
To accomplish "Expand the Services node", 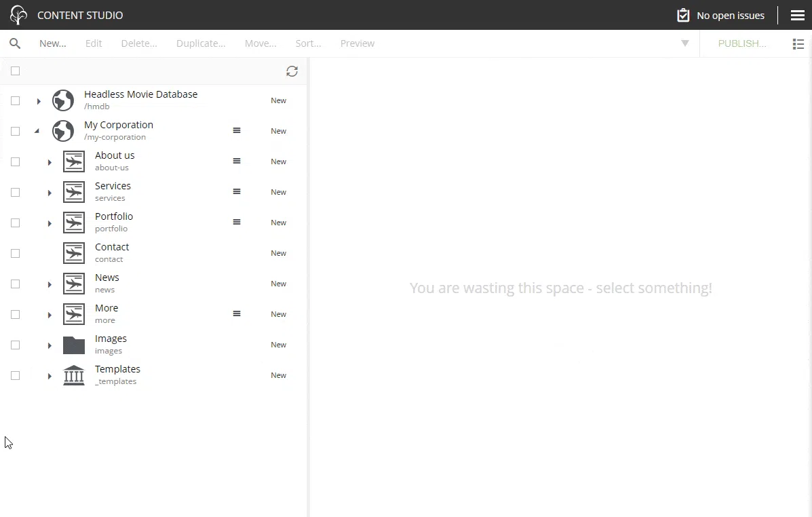I will [x=50, y=193].
